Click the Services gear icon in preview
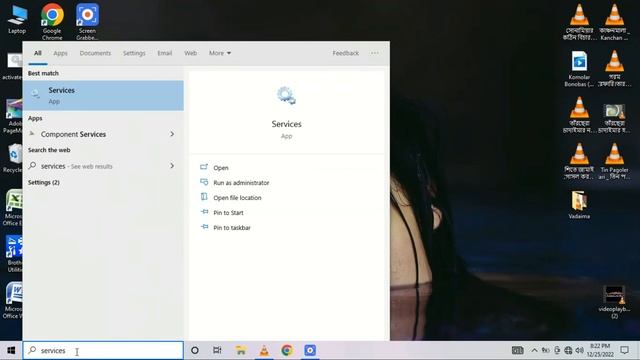The width and height of the screenshot is (640, 360). tap(287, 96)
